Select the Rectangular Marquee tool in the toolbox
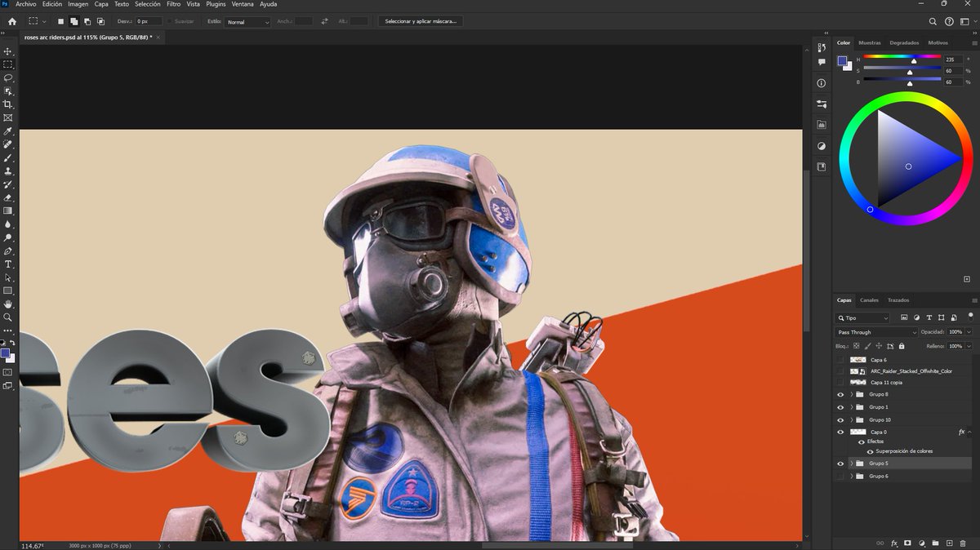Screen dimensions: 980x550 tap(8, 64)
